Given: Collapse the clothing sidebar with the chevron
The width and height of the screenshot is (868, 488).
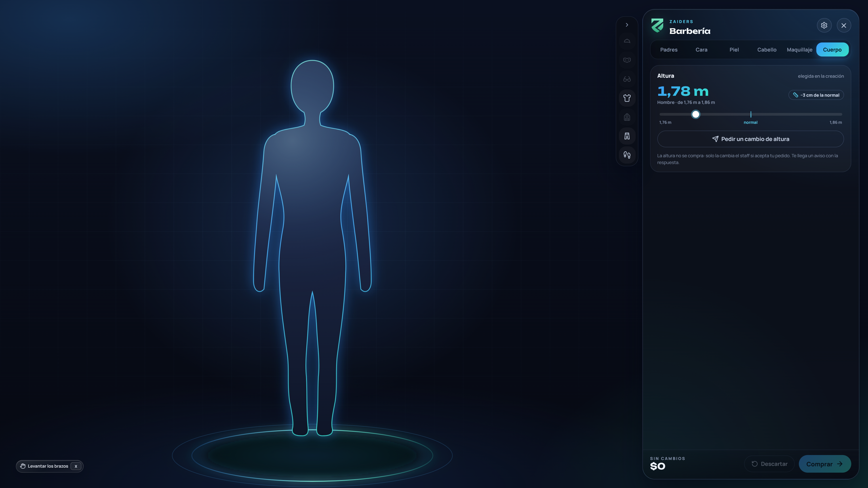Looking at the screenshot, I should [627, 25].
